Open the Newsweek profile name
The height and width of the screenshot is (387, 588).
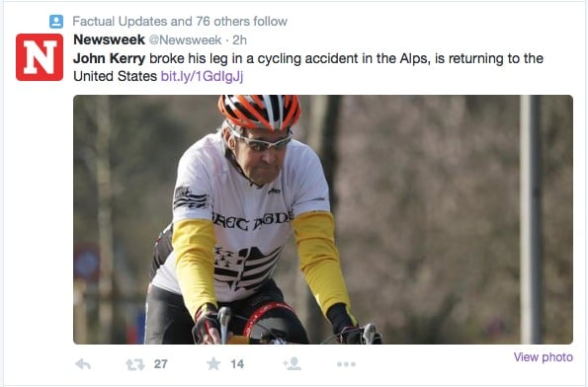[109, 39]
